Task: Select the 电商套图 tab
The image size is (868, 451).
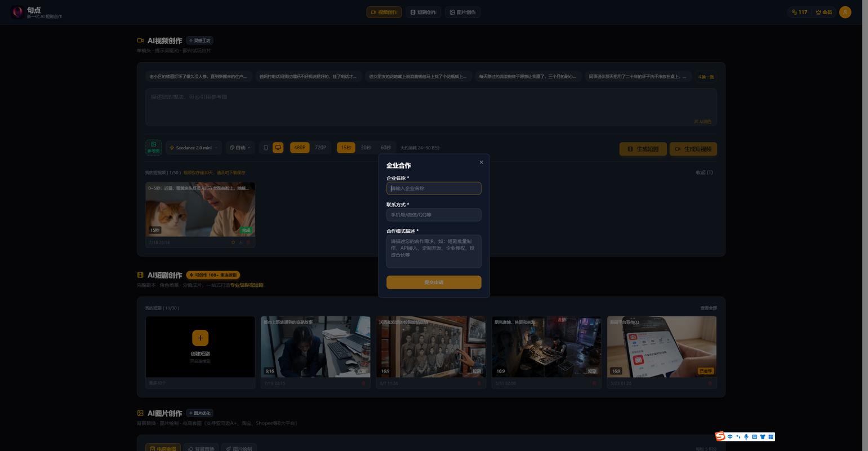Action: click(163, 449)
